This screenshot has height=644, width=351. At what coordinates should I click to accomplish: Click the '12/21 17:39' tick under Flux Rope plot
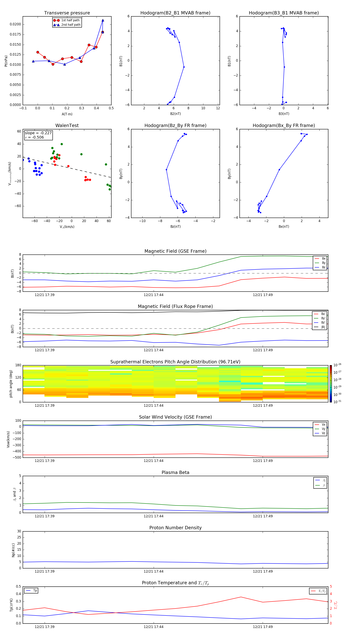tap(44, 350)
